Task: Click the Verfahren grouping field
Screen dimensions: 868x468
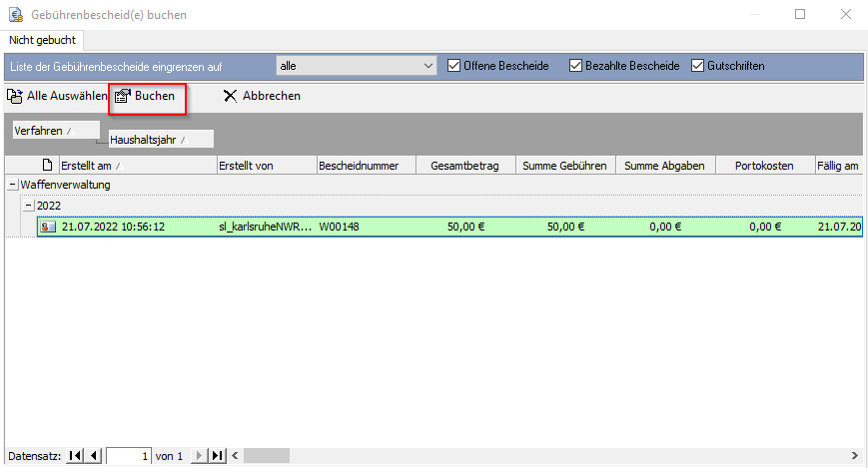Action: point(55,131)
